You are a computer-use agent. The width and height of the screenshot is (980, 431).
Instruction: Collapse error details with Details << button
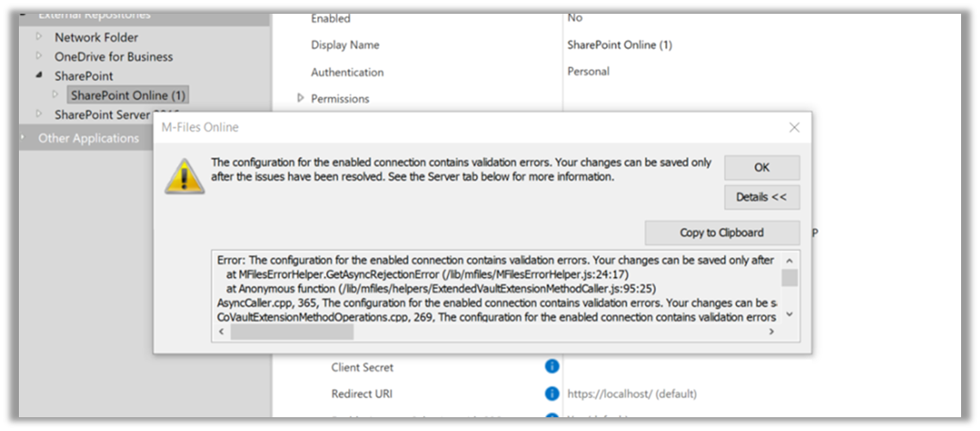pyautogui.click(x=762, y=197)
